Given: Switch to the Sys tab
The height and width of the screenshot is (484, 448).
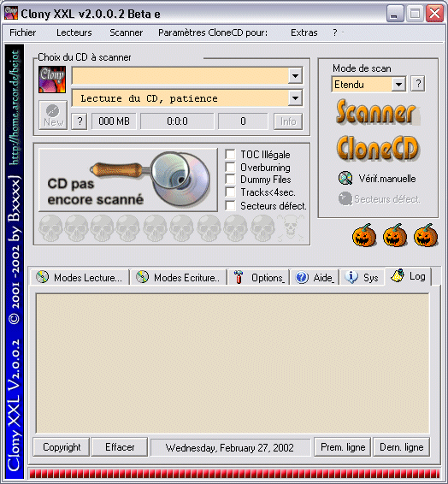Looking at the screenshot, I should pyautogui.click(x=363, y=277).
